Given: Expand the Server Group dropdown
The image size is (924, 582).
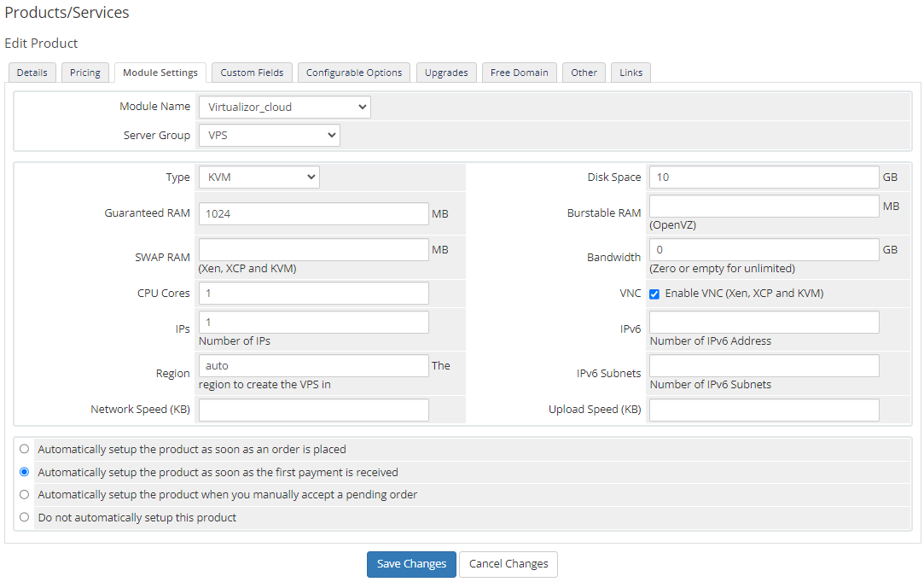Looking at the screenshot, I should pyautogui.click(x=270, y=136).
